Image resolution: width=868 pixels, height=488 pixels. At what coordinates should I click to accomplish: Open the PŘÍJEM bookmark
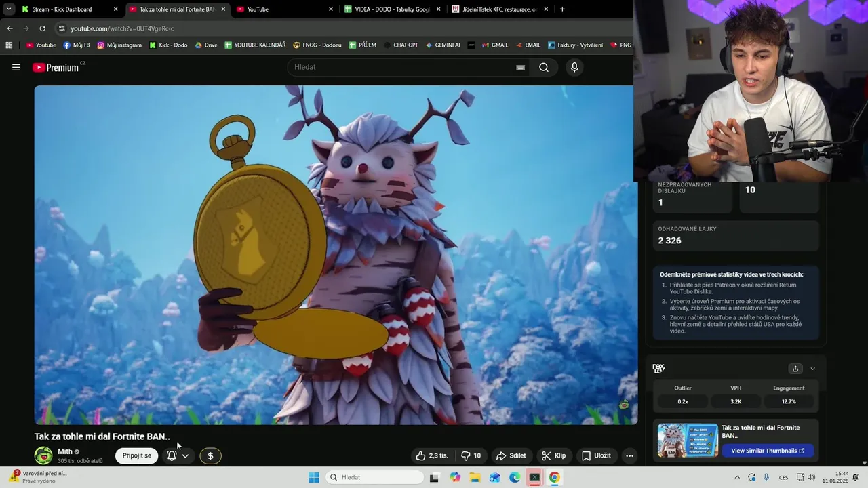tap(363, 45)
